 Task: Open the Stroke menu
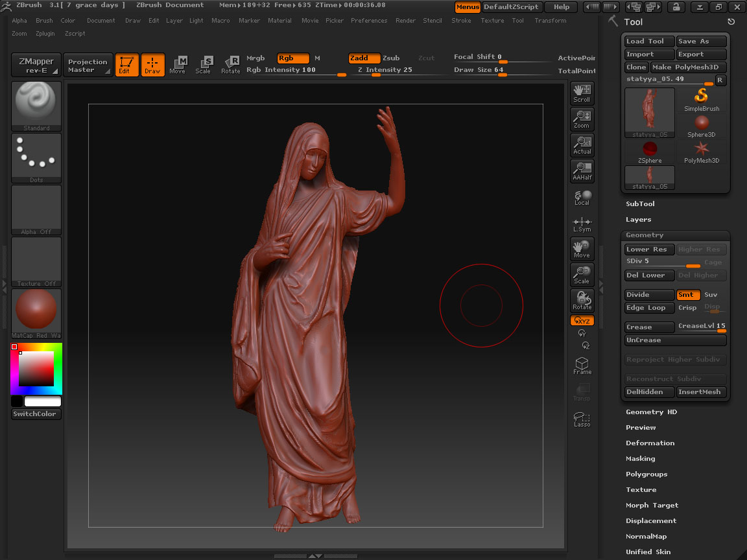coord(461,21)
